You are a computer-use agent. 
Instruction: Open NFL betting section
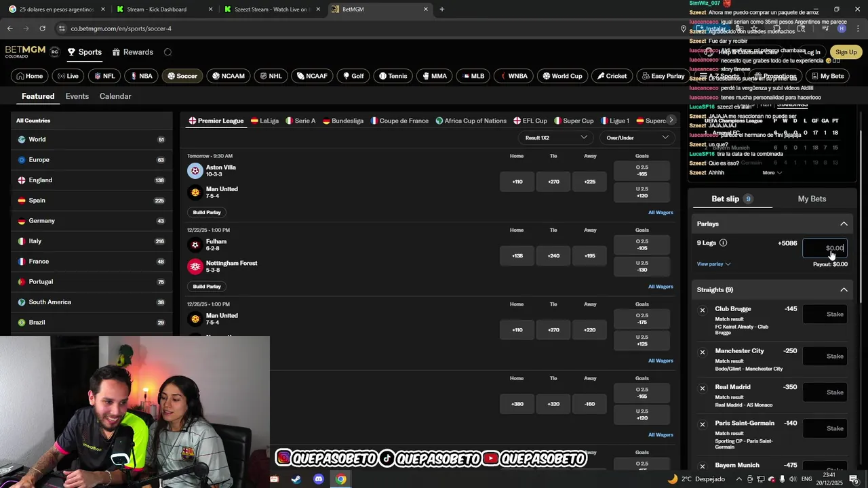(104, 76)
